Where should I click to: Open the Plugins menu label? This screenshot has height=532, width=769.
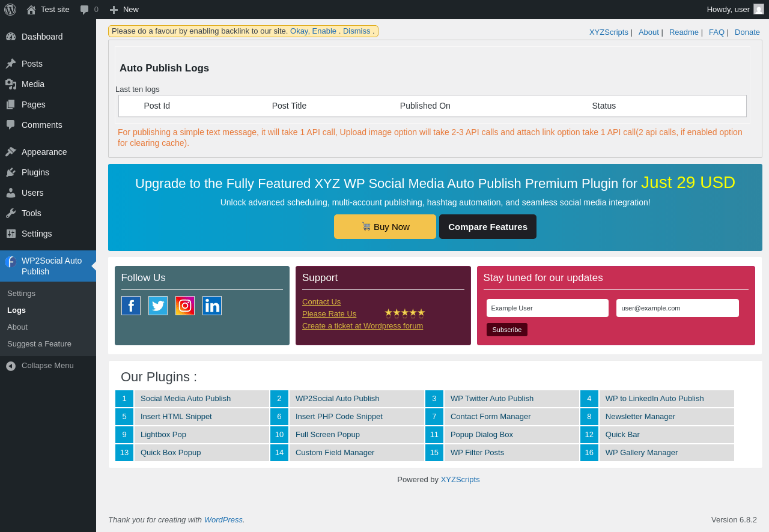35,172
